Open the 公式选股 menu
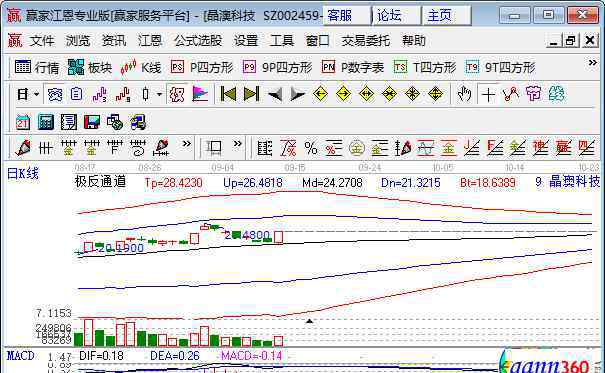The height and width of the screenshot is (373, 605). (x=198, y=41)
